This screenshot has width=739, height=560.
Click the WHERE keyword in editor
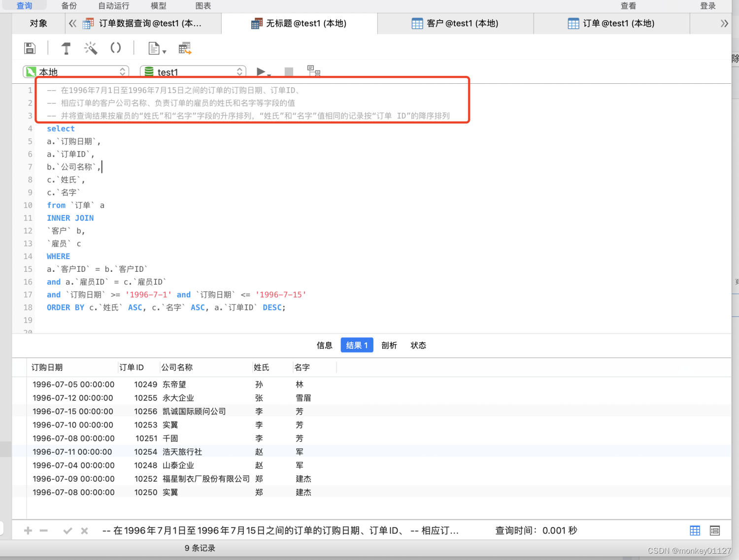[58, 256]
